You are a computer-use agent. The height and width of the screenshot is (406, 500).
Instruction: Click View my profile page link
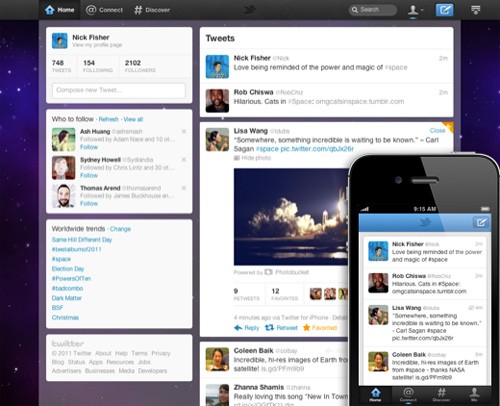click(97, 45)
